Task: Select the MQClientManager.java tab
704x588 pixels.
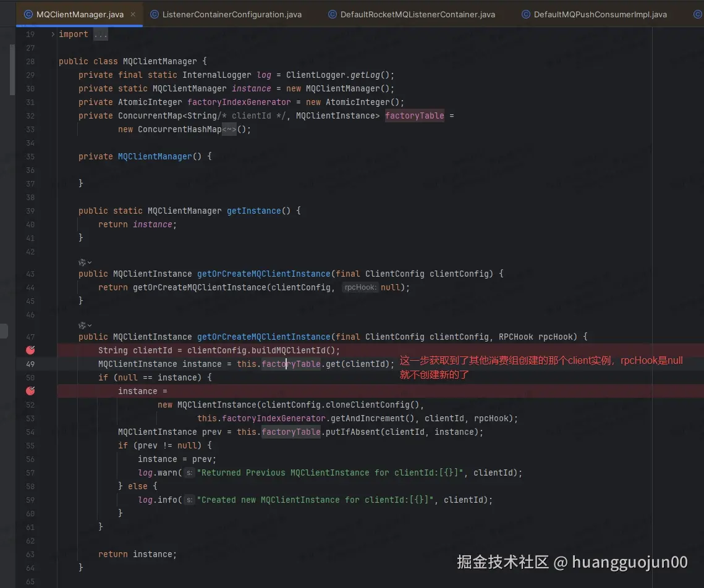Action: click(80, 14)
